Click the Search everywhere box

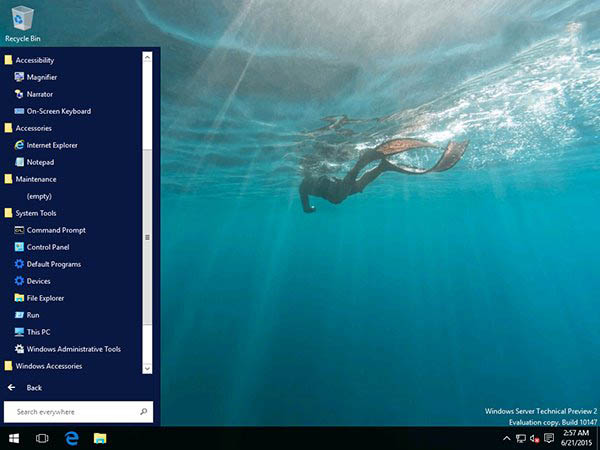click(78, 412)
